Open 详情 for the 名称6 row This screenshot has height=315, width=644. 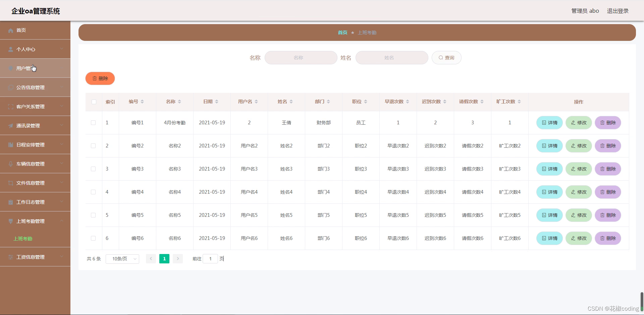coord(549,238)
